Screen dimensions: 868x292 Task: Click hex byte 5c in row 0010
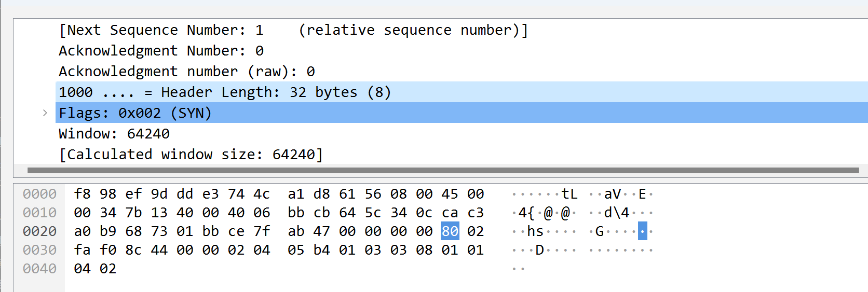[x=373, y=212]
